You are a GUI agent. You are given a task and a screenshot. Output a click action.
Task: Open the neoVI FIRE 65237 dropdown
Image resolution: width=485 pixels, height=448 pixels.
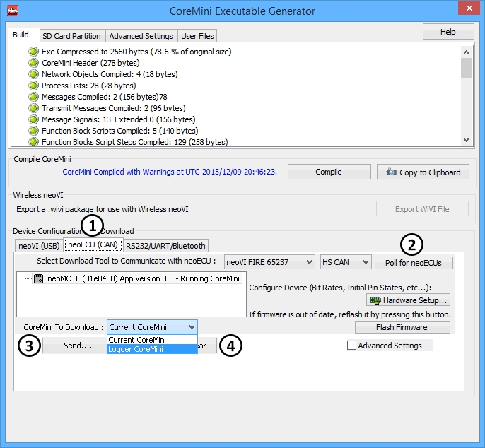pos(269,262)
